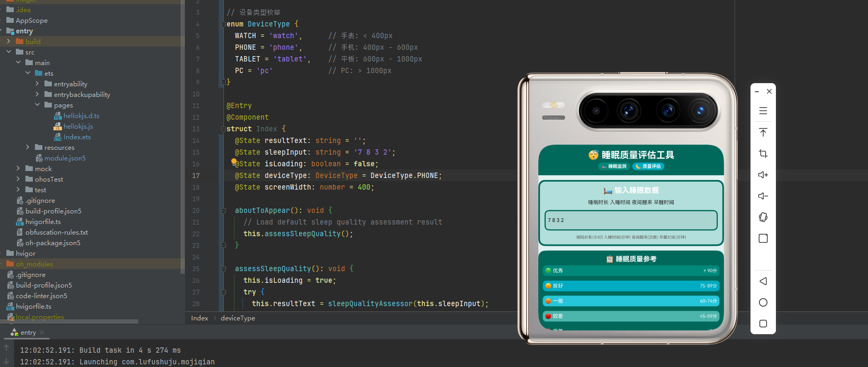Expand the entrybackupability folder chevron
Image resolution: width=868 pixels, height=367 pixels.
click(37, 94)
